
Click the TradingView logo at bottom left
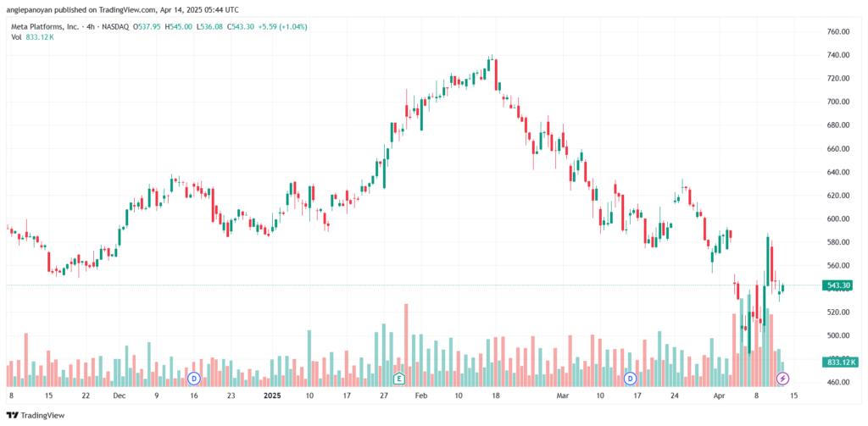[x=35, y=415]
